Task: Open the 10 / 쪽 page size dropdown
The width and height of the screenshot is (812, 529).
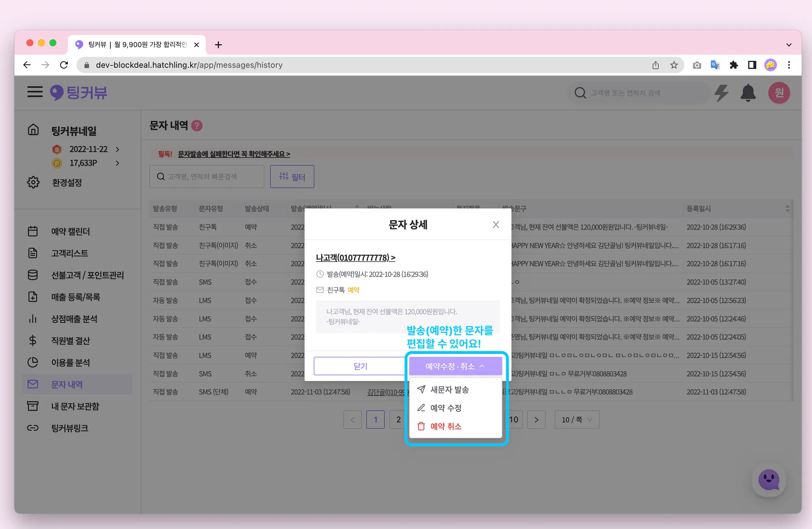Action: (x=576, y=419)
